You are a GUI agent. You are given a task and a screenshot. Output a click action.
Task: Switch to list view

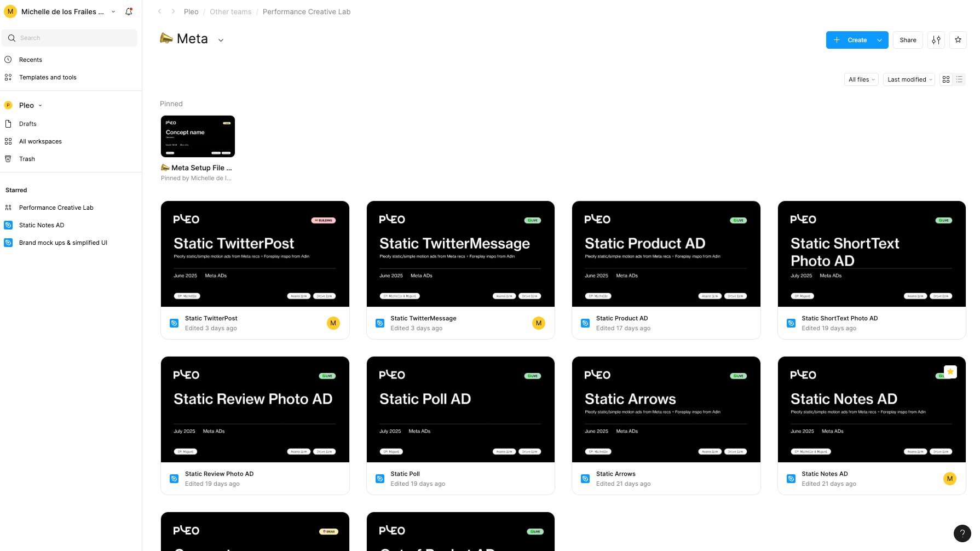pos(959,79)
